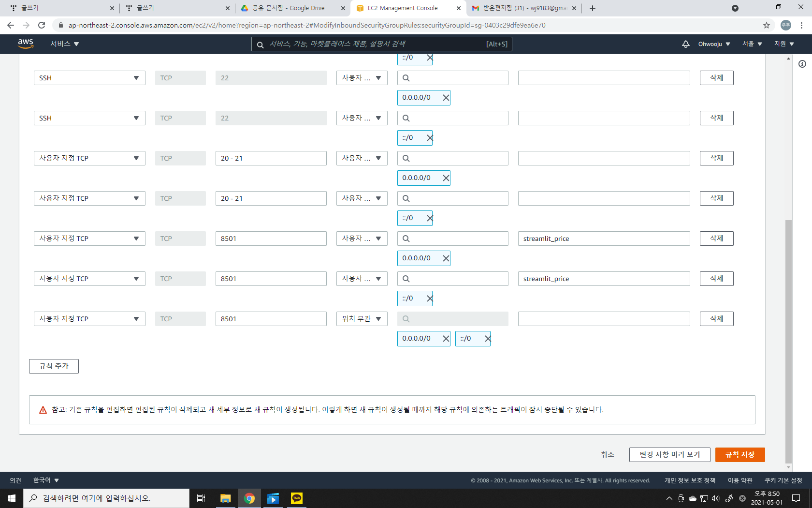Remove 0.0.0.0/0 chip from last 8501 rule
The width and height of the screenshot is (812, 508).
coord(446,339)
